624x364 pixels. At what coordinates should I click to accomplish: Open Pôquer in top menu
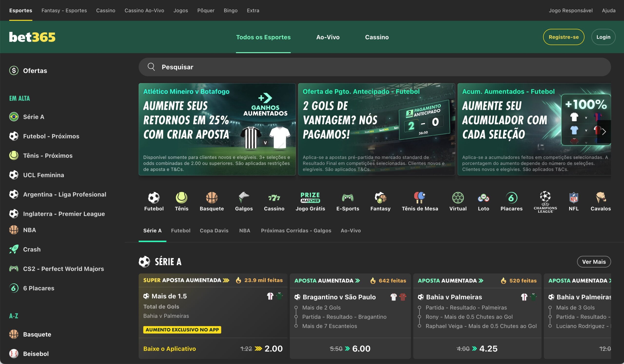pos(206,10)
